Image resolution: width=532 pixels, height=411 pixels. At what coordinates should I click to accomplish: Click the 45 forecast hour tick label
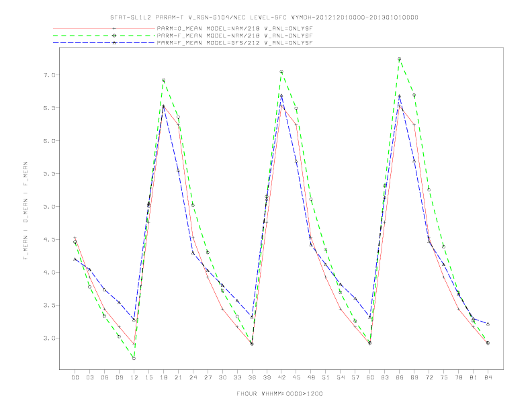point(296,377)
